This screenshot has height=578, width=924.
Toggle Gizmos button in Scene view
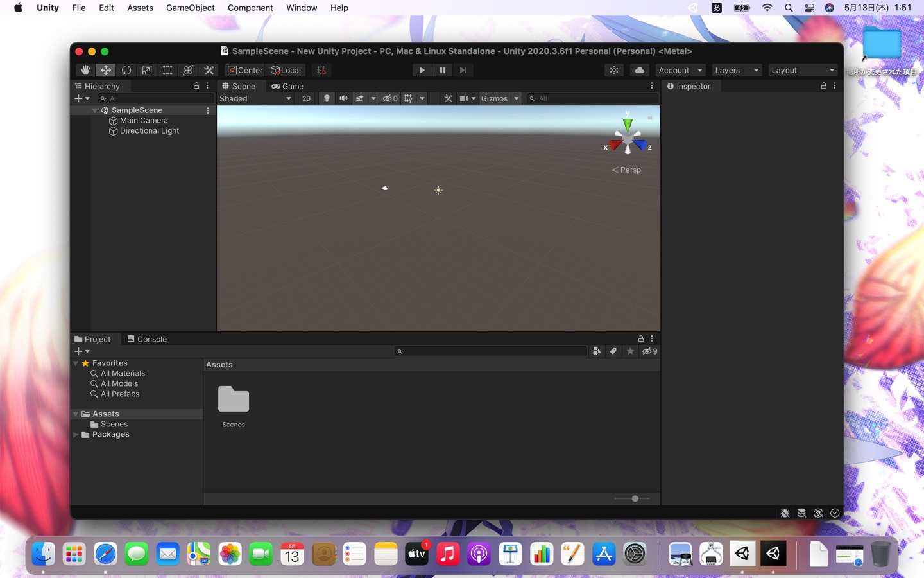(x=494, y=98)
